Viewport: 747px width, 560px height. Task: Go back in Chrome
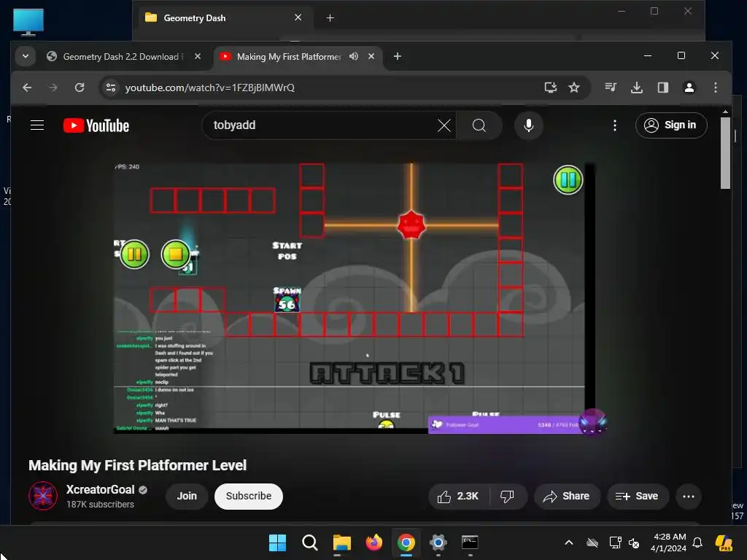27,87
